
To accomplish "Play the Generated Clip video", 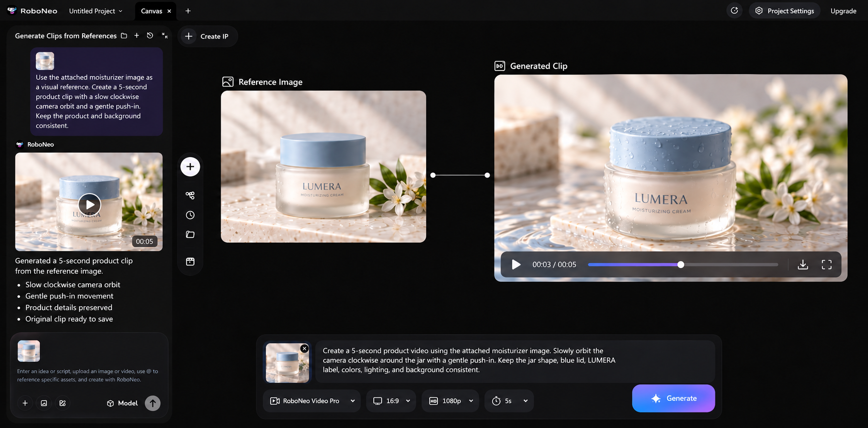I will [516, 264].
